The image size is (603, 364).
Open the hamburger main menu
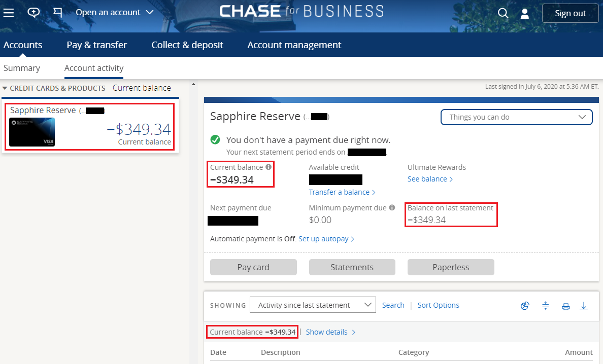9,13
